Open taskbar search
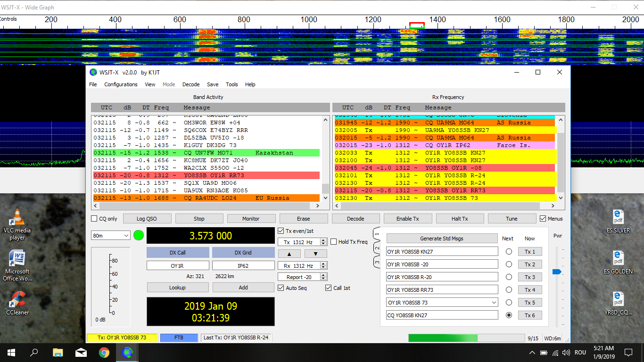The image size is (644, 362). point(34,352)
